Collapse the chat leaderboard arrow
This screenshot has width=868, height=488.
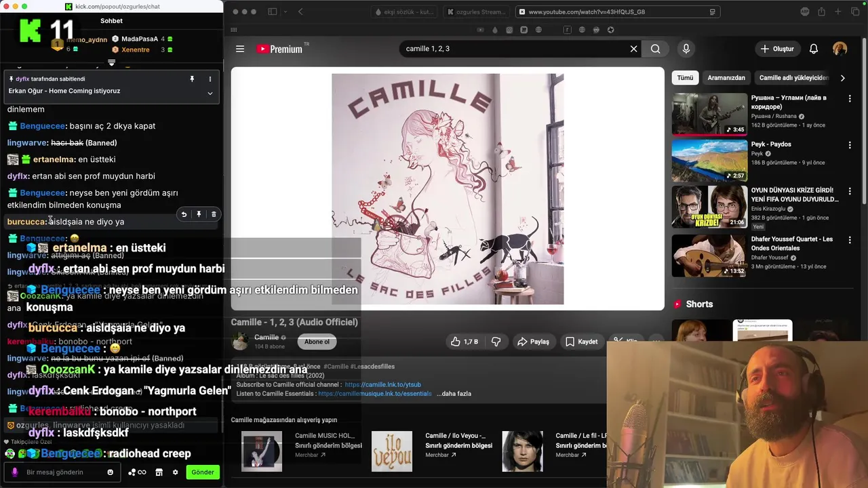click(x=112, y=62)
